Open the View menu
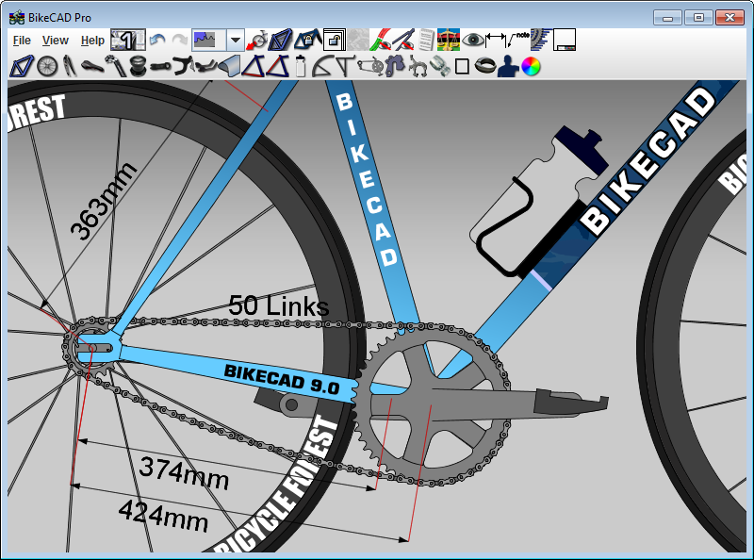Viewport: 754px width, 560px height. 56,41
